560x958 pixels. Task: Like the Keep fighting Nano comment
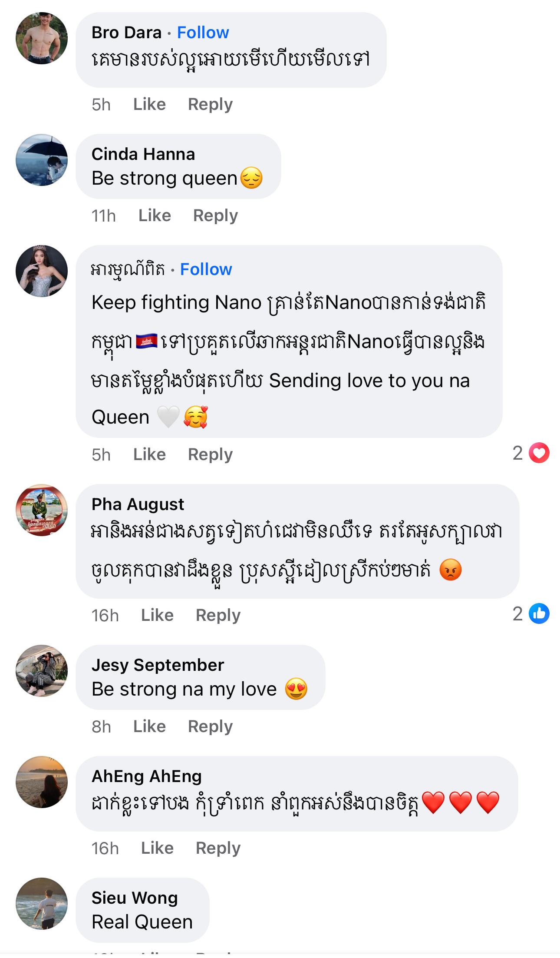[x=149, y=454]
